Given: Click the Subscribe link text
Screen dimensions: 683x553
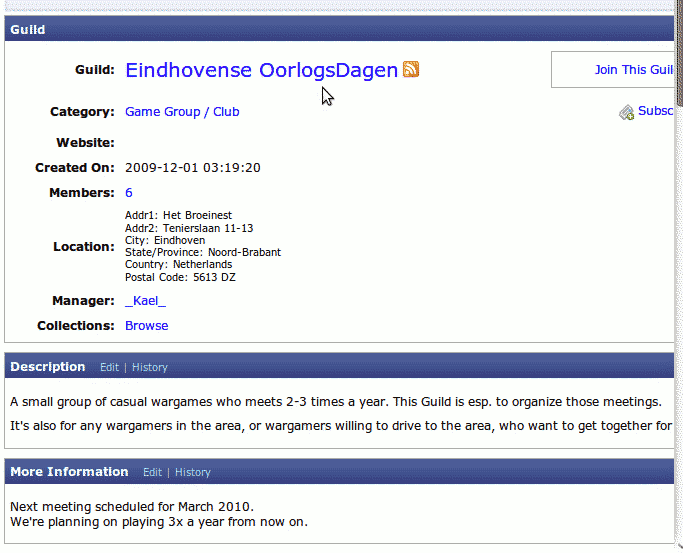Looking at the screenshot, I should (x=656, y=111).
